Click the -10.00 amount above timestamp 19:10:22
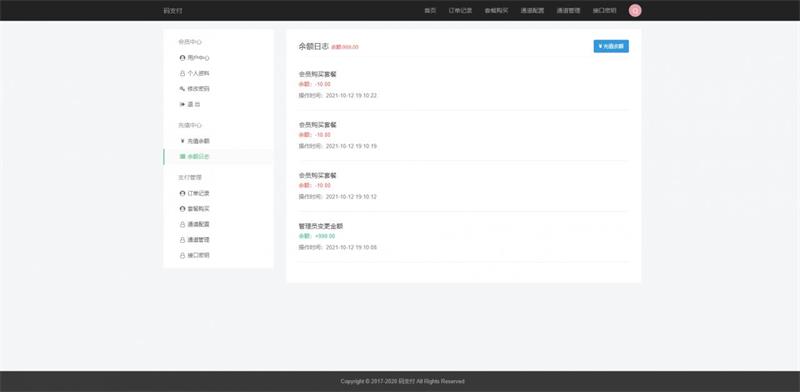800x392 pixels. (x=322, y=84)
